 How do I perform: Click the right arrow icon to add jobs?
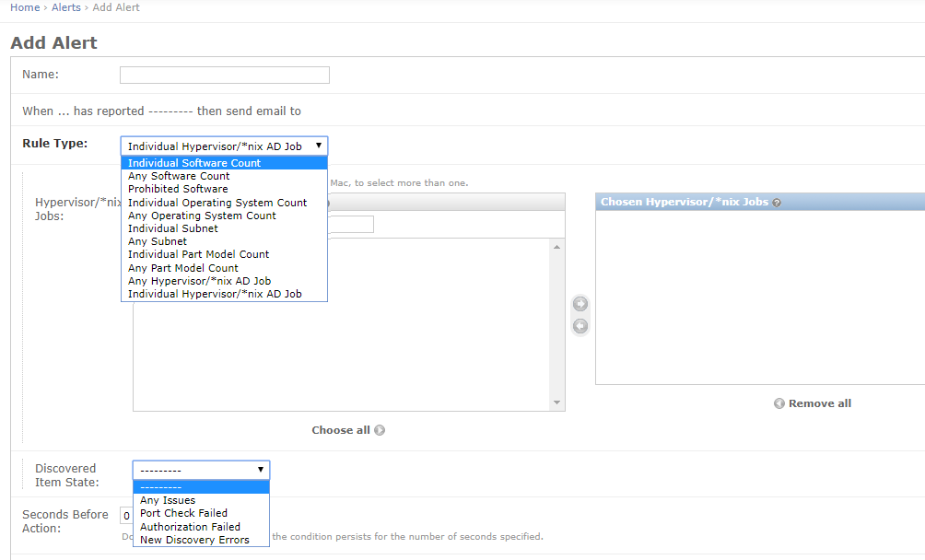tap(580, 304)
